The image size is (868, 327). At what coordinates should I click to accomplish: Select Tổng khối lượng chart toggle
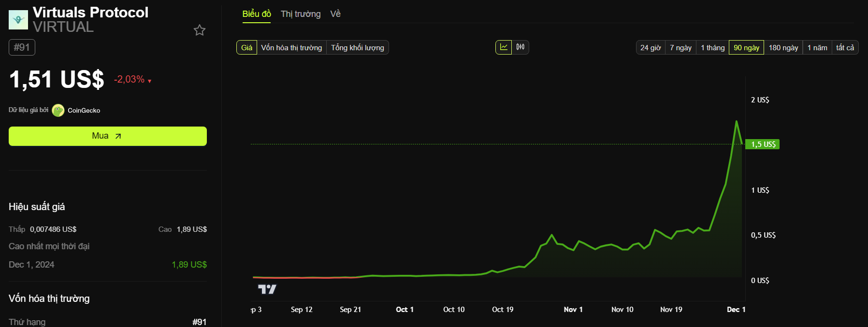pyautogui.click(x=357, y=48)
